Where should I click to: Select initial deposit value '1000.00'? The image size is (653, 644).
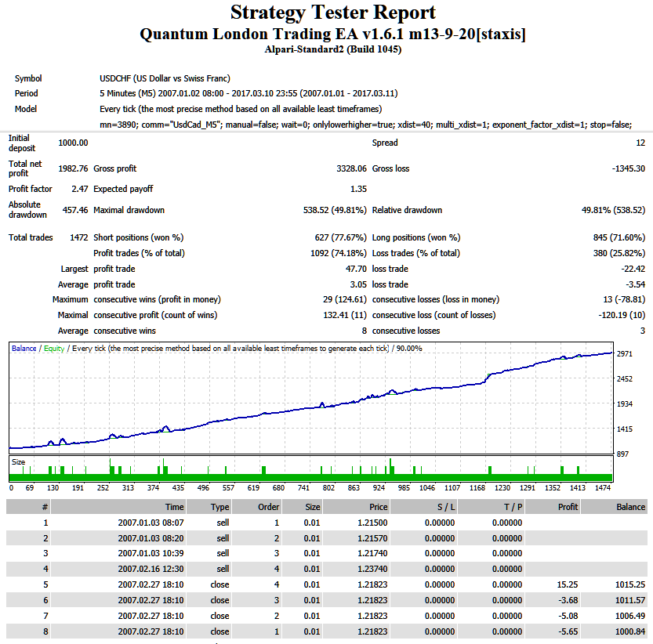(73, 143)
